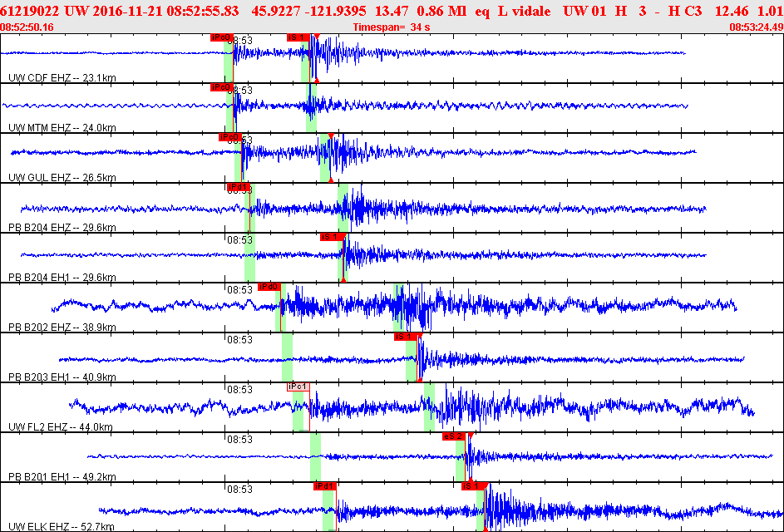The height and width of the screenshot is (532, 784).
Task: Click the PB B201 EH1 station label
Action: point(62,477)
